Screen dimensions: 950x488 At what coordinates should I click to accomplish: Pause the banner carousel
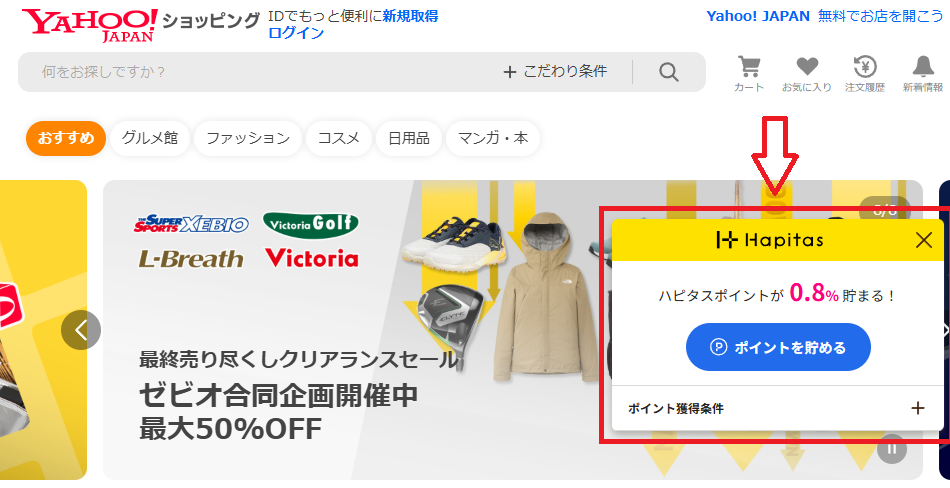coord(892,449)
